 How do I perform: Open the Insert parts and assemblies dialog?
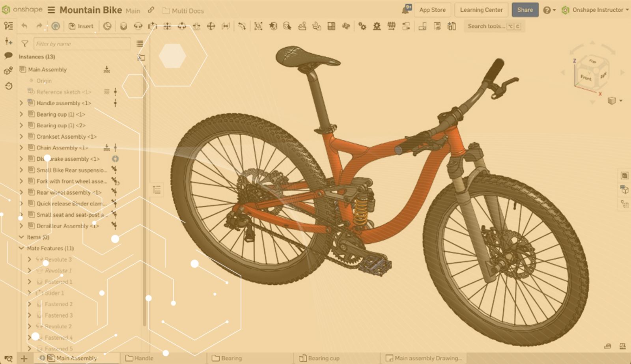tap(81, 26)
